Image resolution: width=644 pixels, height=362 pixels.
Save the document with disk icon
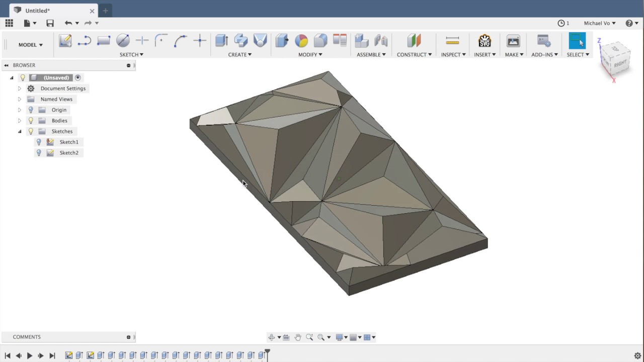[50, 23]
